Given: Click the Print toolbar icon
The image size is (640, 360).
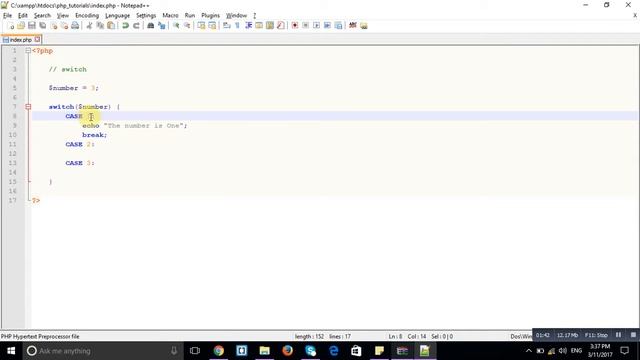Looking at the screenshot, I should [x=75, y=26].
